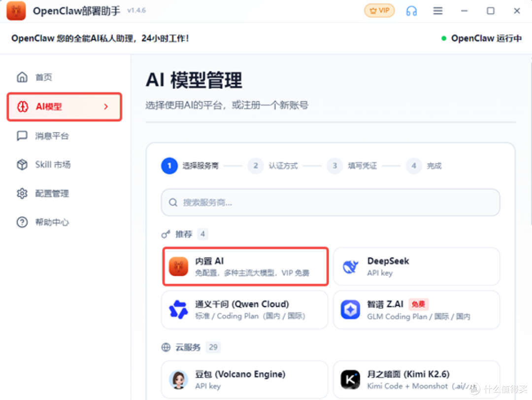532x400 pixels.
Task: Click the OpenClaw 运行中 status indicator
Action: coord(481,38)
